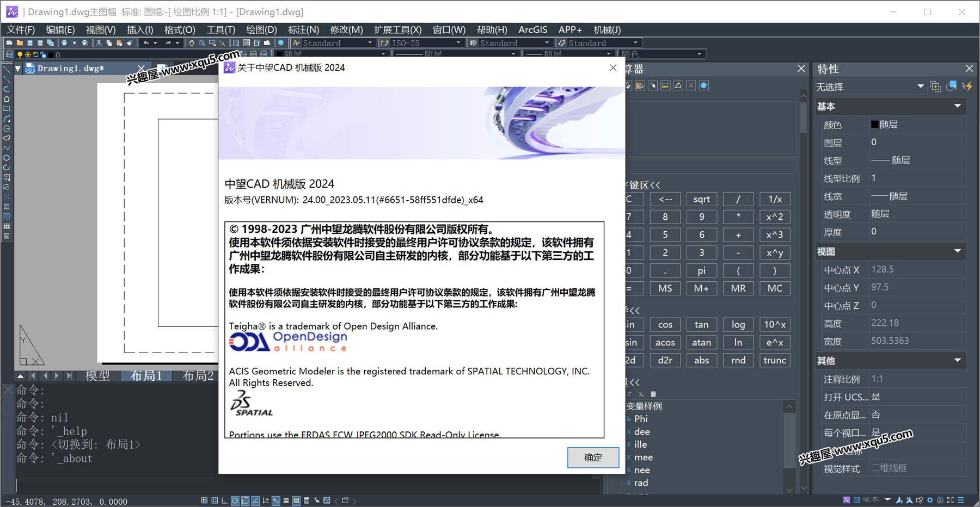Click the 确定 button in about dialog

tap(593, 457)
